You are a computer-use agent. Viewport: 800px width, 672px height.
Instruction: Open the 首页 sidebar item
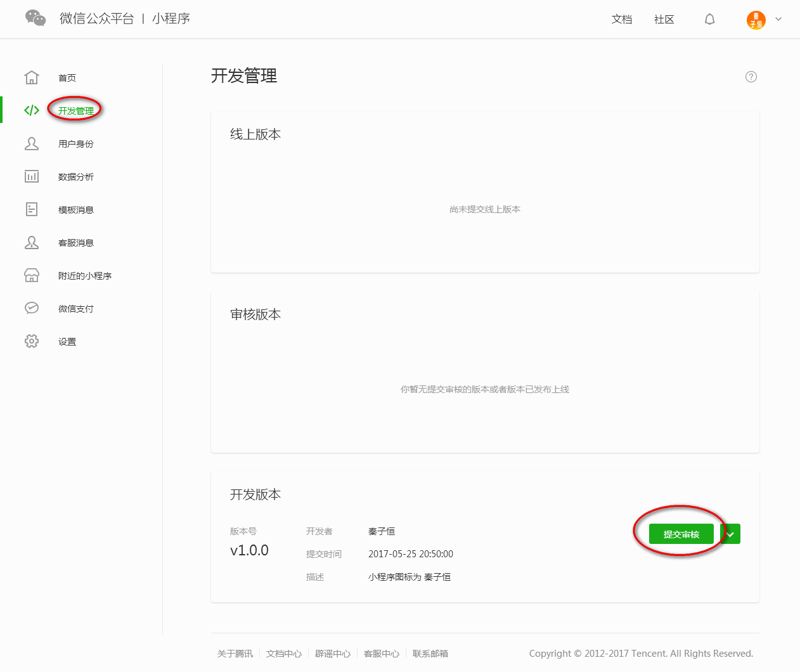(67, 78)
